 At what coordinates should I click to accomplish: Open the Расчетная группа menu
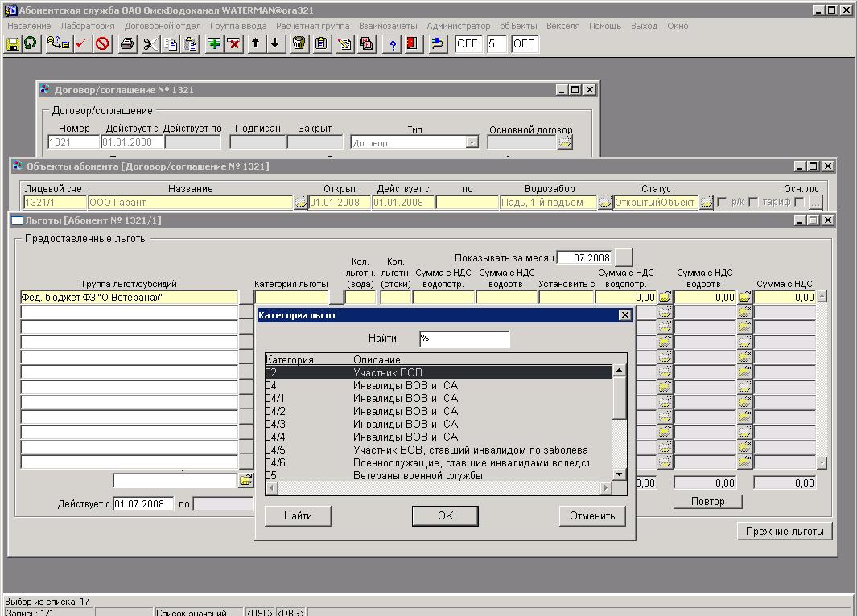(x=312, y=26)
